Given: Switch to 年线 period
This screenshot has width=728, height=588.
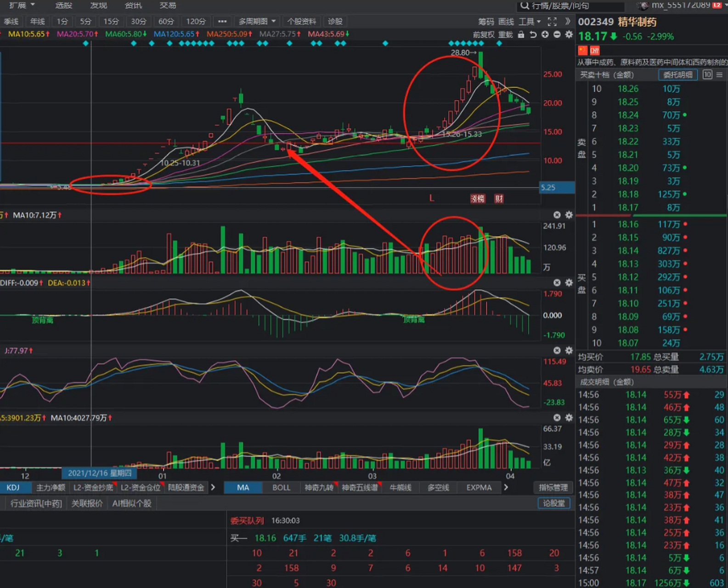Looking at the screenshot, I should (38, 22).
